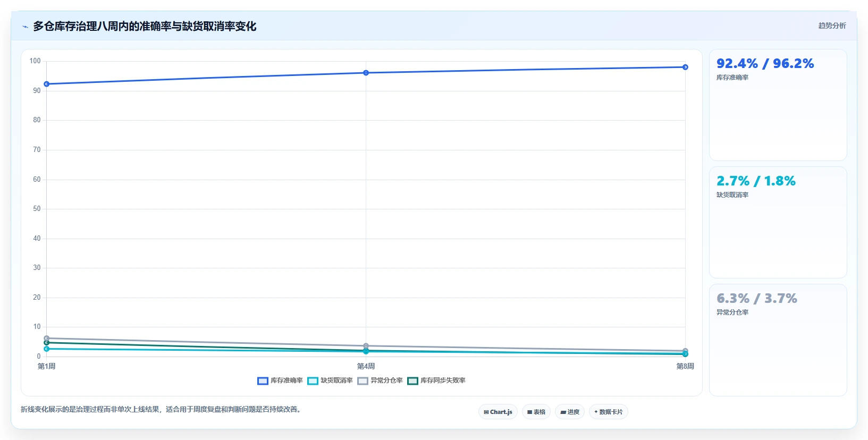Click the grey 异常分仓率 point at 第1周

click(x=47, y=338)
